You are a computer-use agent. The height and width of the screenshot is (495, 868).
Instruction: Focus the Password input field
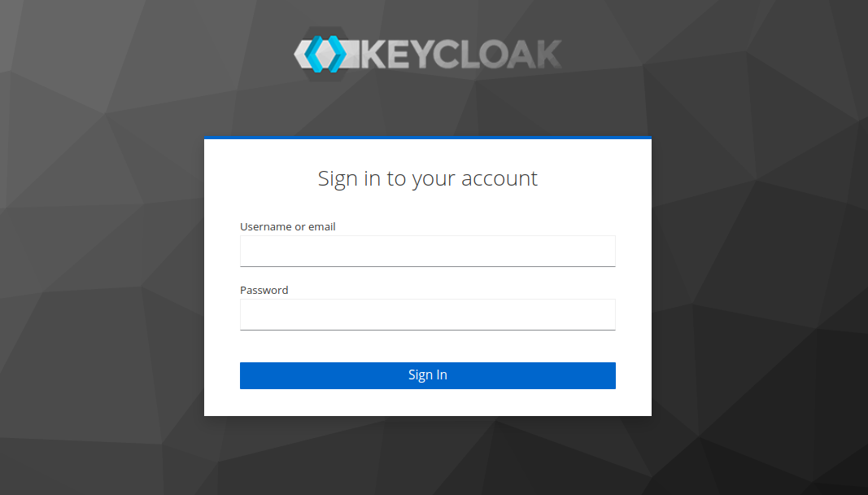tap(427, 314)
